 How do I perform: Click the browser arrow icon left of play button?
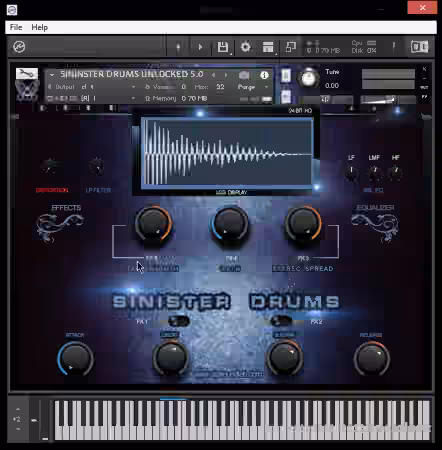178,47
